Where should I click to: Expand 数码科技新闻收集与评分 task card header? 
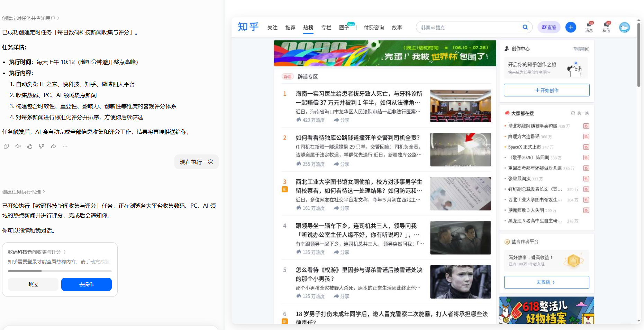tap(37, 252)
